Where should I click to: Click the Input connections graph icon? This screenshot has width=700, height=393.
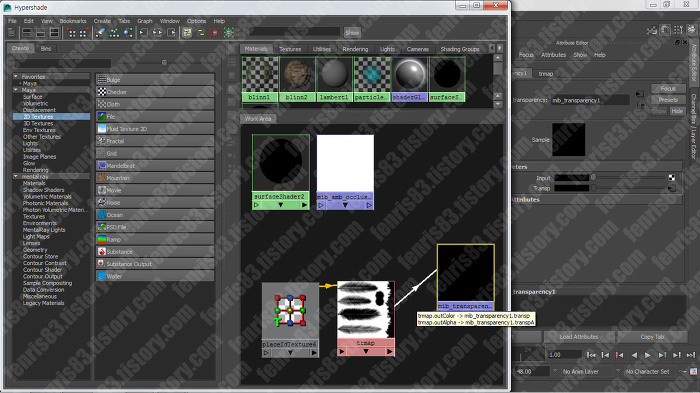point(143,33)
